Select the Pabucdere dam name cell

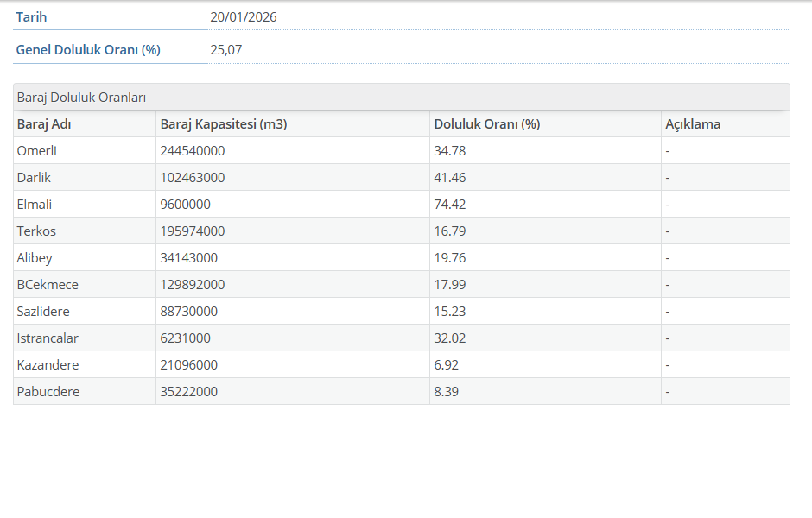click(48, 392)
